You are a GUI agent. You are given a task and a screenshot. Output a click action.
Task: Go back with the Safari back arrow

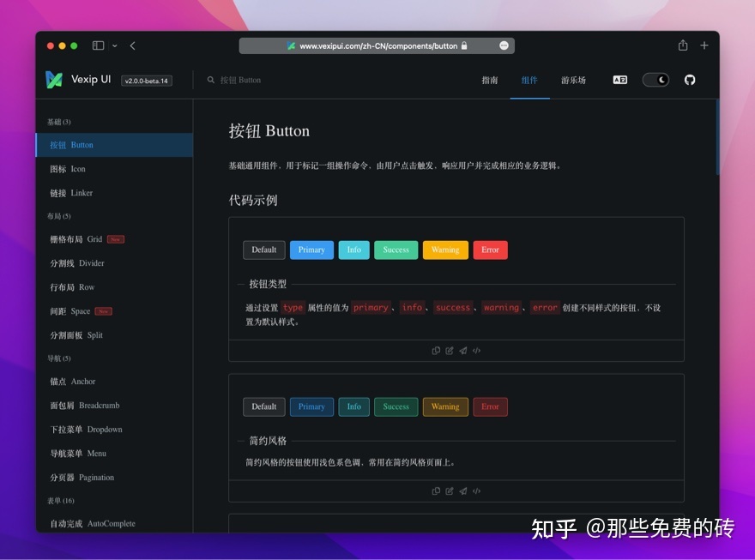(132, 45)
